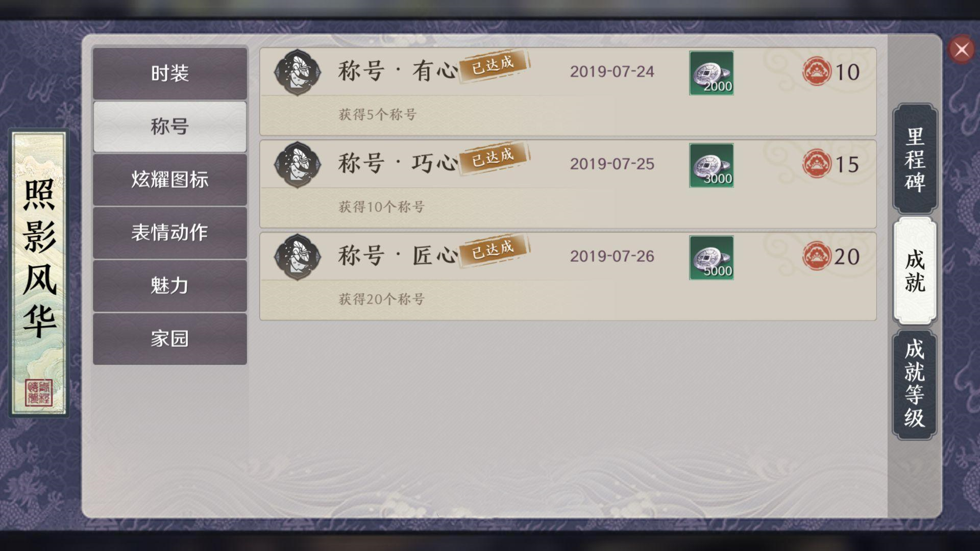980x551 pixels.
Task: Click the badge icon for 称号·有心
Action: point(298,72)
